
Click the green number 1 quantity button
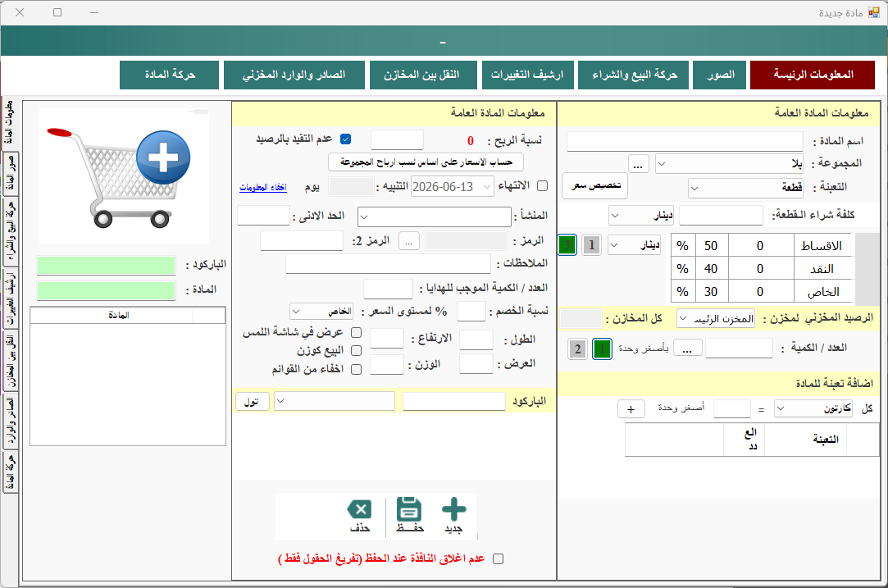click(602, 349)
